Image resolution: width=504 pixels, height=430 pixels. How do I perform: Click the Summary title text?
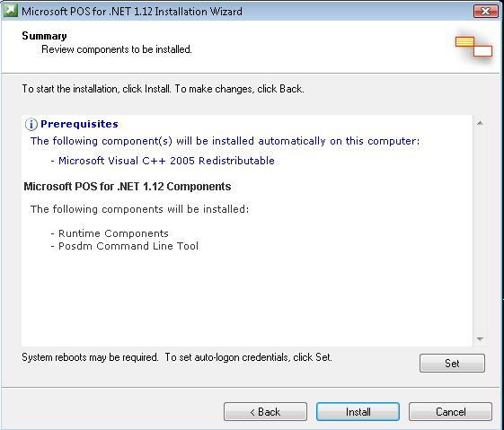[x=44, y=36]
